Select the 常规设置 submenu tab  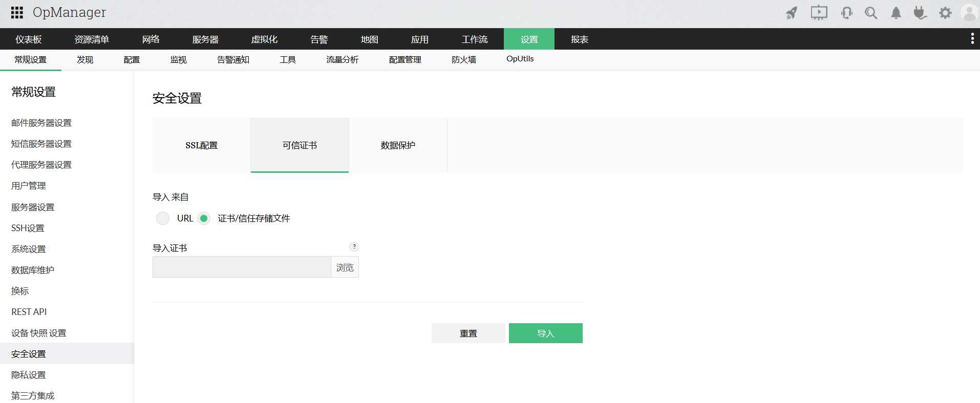[x=30, y=60]
